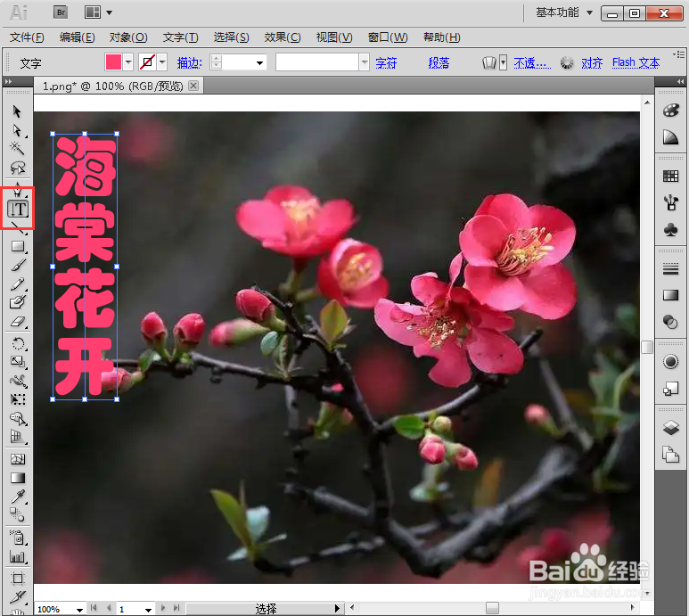Open the Transparency panel icon
Screen dimensions: 689x616
670,322
